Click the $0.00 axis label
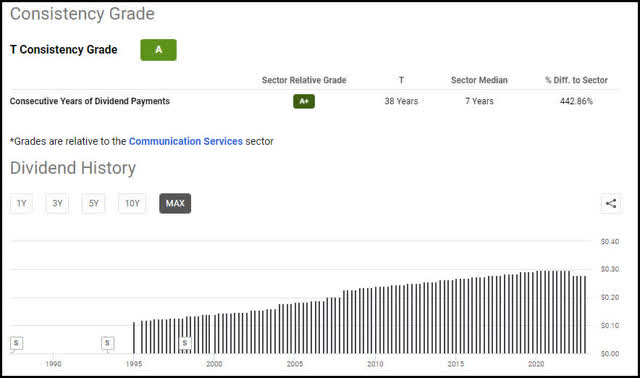Screen dimensions: 640x378 click(x=610, y=354)
